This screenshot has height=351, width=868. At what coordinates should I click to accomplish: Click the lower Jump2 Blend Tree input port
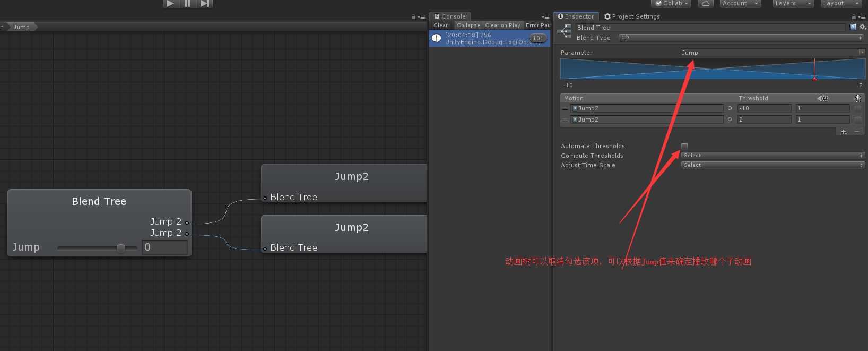pos(265,249)
